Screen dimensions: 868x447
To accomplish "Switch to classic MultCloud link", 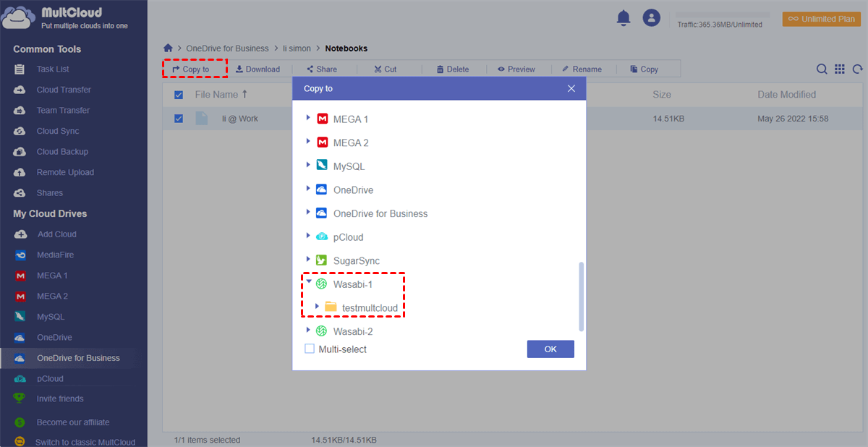I will click(85, 442).
